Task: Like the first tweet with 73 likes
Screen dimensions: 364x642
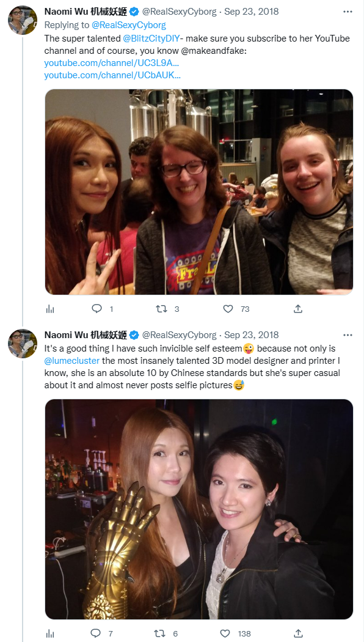Action: (228, 309)
